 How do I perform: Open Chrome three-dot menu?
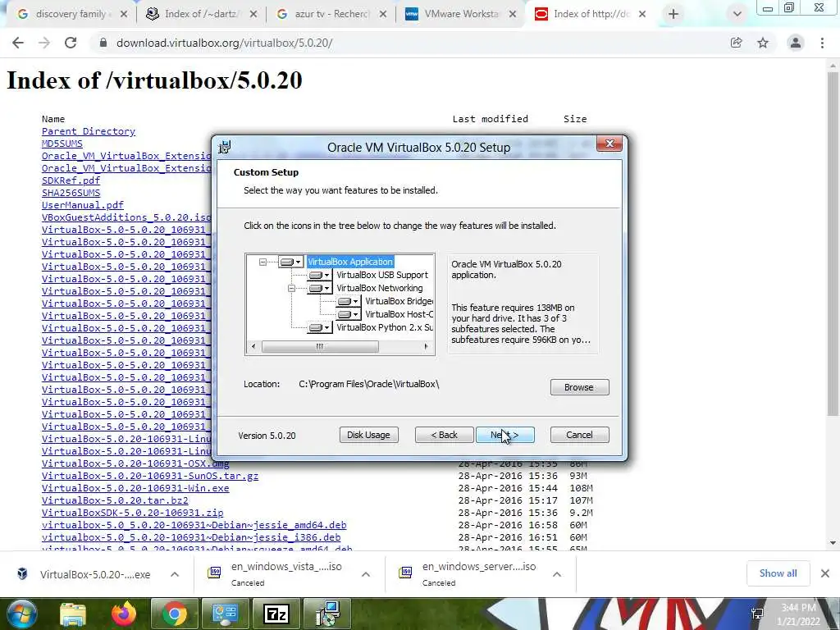(x=822, y=43)
